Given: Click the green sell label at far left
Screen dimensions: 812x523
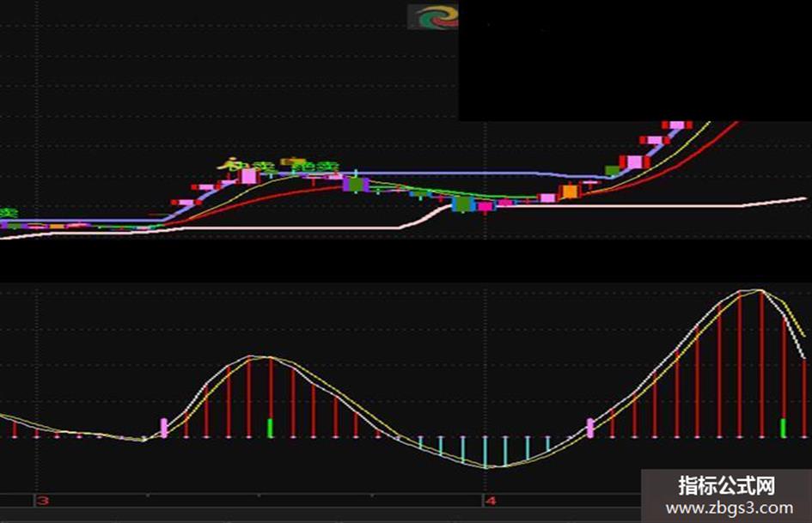Looking at the screenshot, I should [9, 213].
